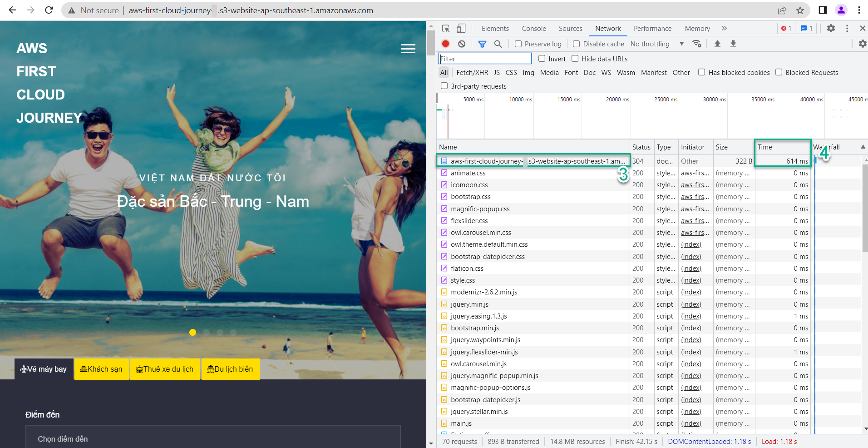Open initiator link for bootstrap.css
Viewport: 868px width, 448px height.
[x=695, y=197]
